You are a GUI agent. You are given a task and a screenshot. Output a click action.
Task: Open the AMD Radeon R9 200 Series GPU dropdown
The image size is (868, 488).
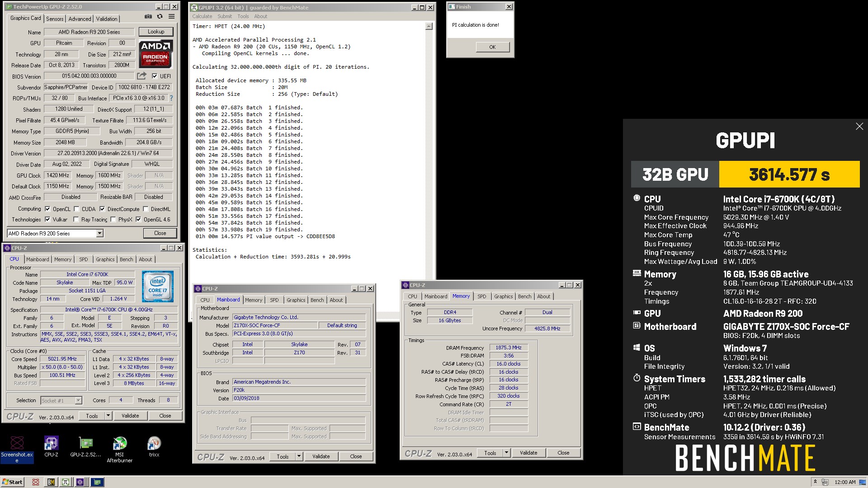[100, 234]
